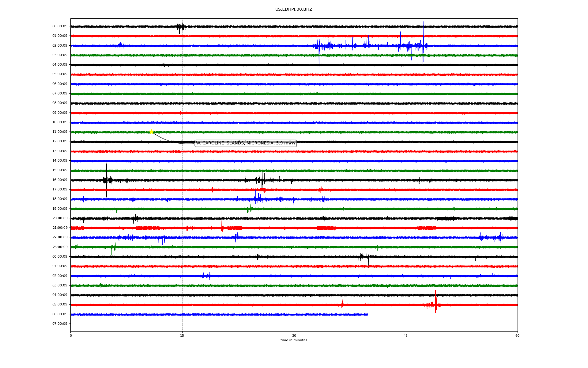Image resolution: width=588 pixels, height=368 pixels.
Task: Click the 07:00:09 last row label
Action: pyautogui.click(x=60, y=324)
